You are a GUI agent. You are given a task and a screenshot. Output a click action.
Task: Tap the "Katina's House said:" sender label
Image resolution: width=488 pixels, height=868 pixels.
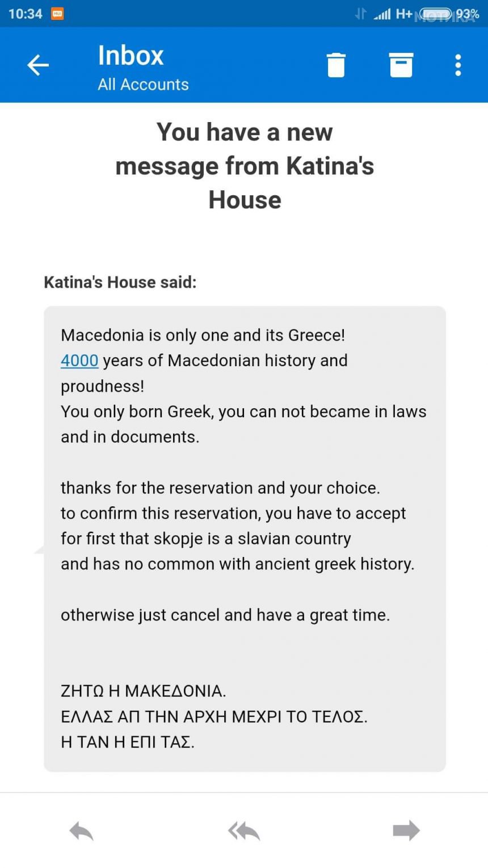coord(120,282)
